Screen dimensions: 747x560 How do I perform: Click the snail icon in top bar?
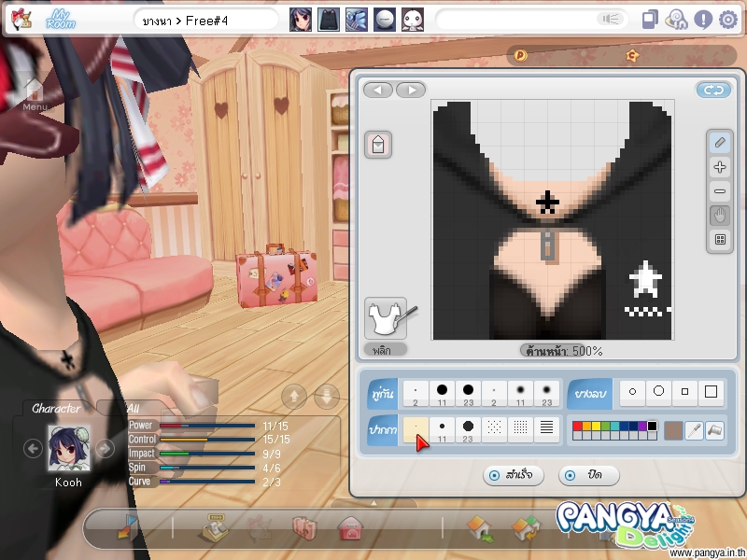coord(676,20)
